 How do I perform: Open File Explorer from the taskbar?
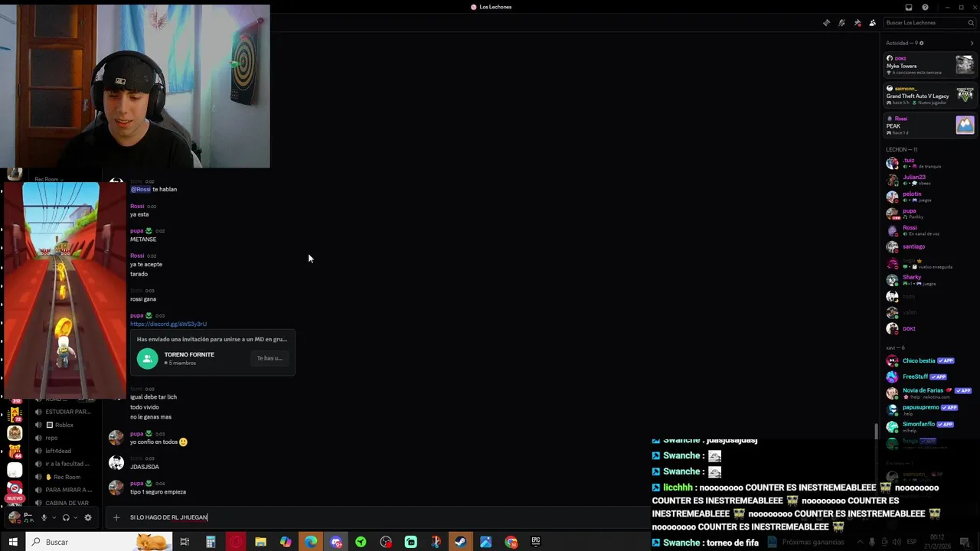[260, 542]
